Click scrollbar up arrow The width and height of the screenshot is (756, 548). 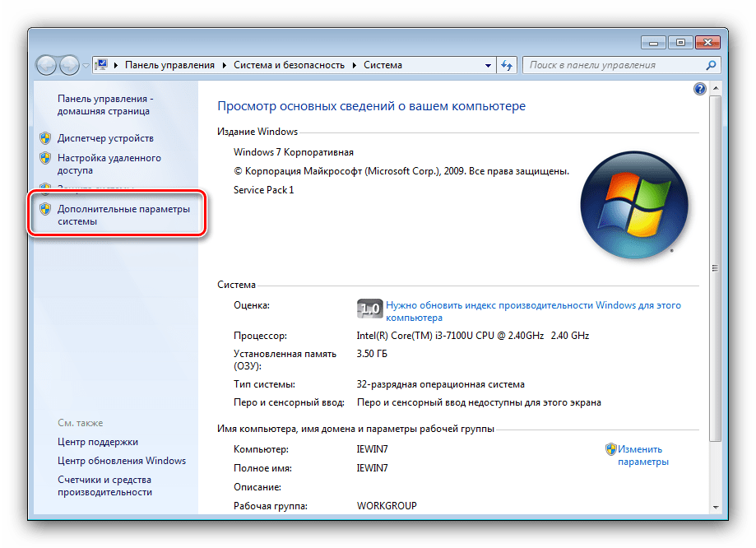(716, 88)
